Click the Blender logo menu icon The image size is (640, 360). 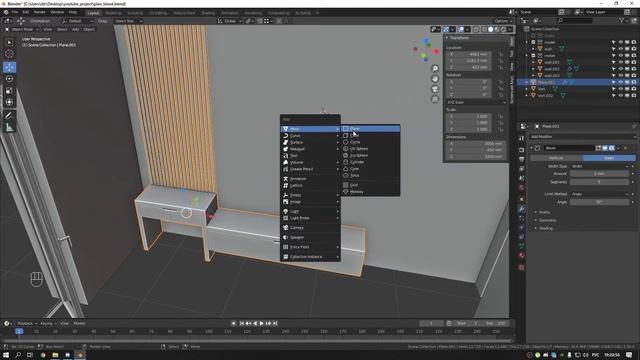6,13
